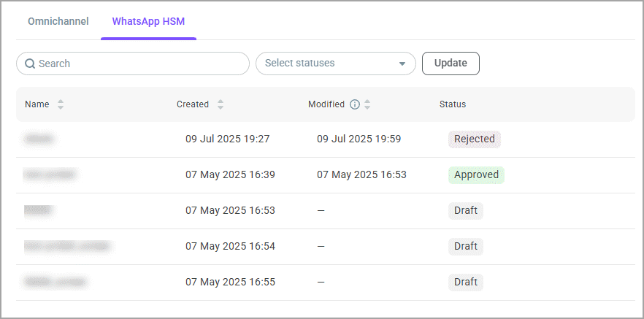Screen dimensions: 644x319
Task: Click the Status column header
Action: (x=453, y=104)
